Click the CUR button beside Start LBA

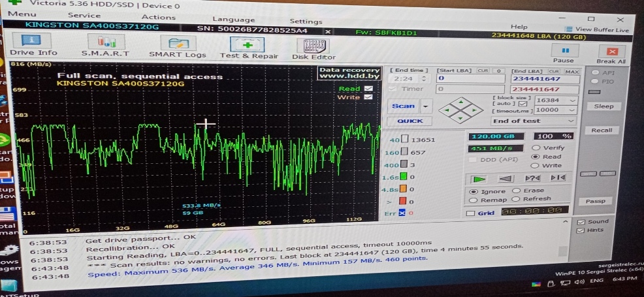pyautogui.click(x=482, y=70)
